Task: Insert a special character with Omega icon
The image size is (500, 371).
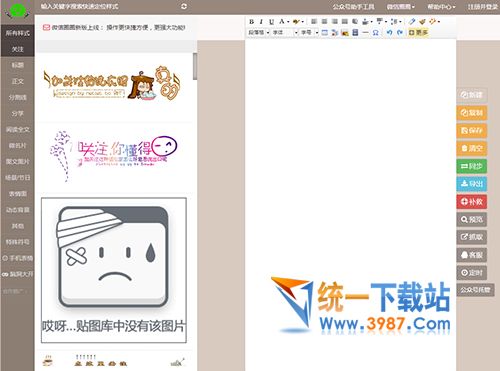Action: click(x=375, y=32)
